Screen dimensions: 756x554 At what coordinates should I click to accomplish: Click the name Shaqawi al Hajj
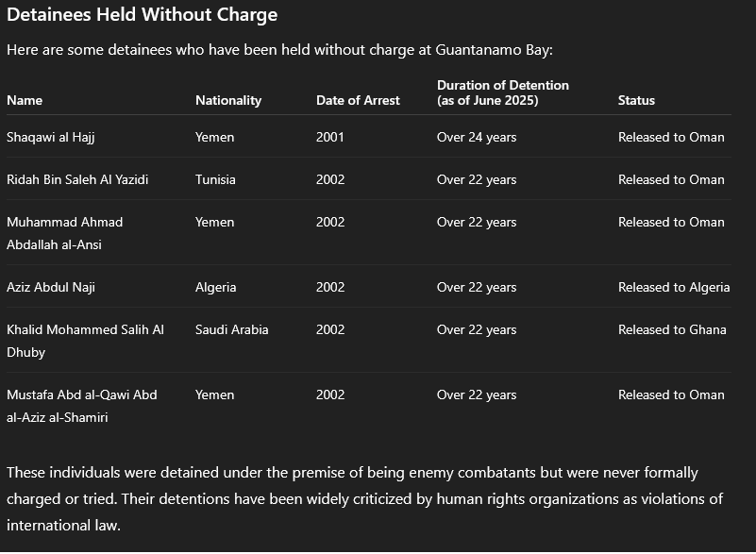point(51,138)
